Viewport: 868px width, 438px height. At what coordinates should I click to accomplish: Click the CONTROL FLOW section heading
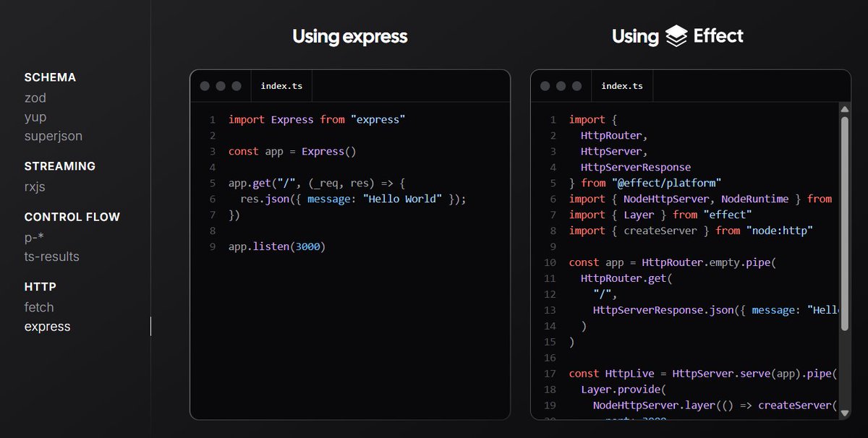(x=72, y=217)
